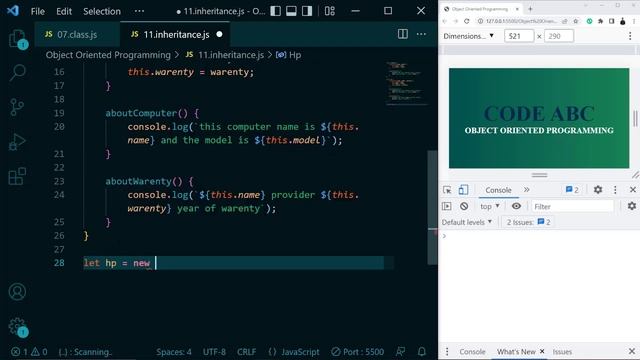Open the File menu

point(38,11)
